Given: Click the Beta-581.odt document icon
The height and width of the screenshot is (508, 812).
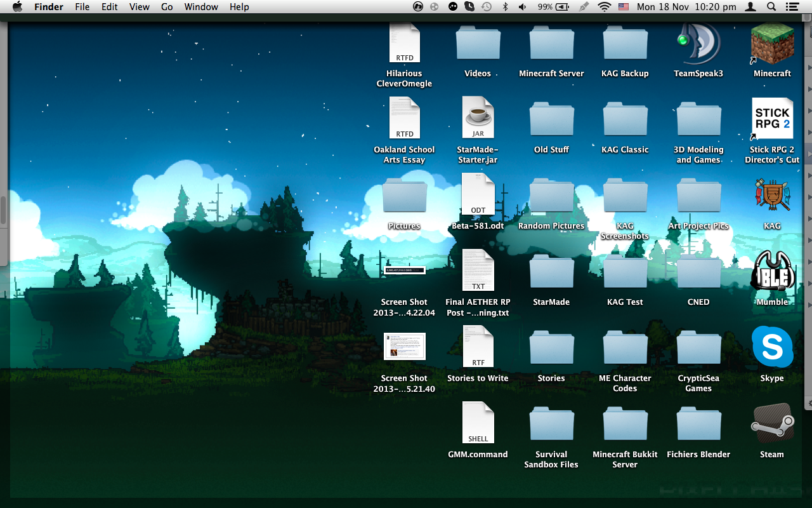Looking at the screenshot, I should point(478,194).
